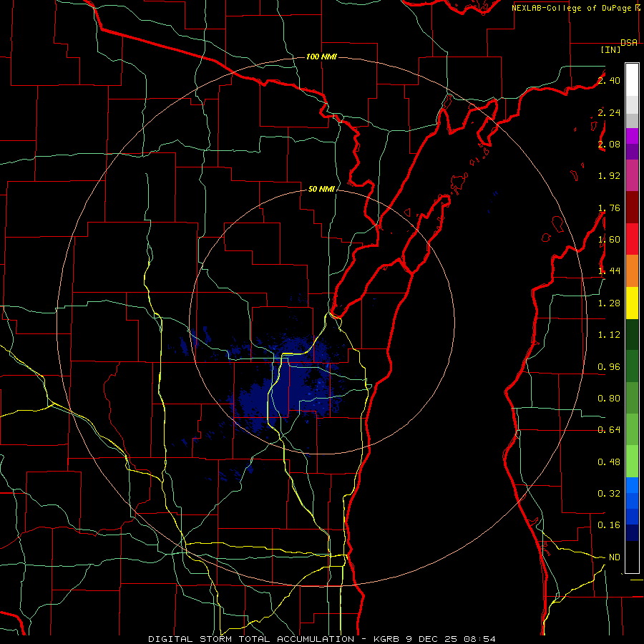Select the 0.96 legend value
Screen dimensions: 644x644
point(609,367)
